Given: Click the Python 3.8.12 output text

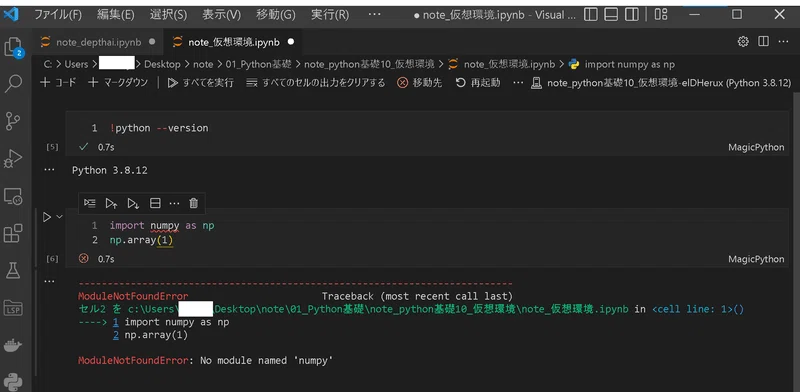Looking at the screenshot, I should [x=110, y=170].
